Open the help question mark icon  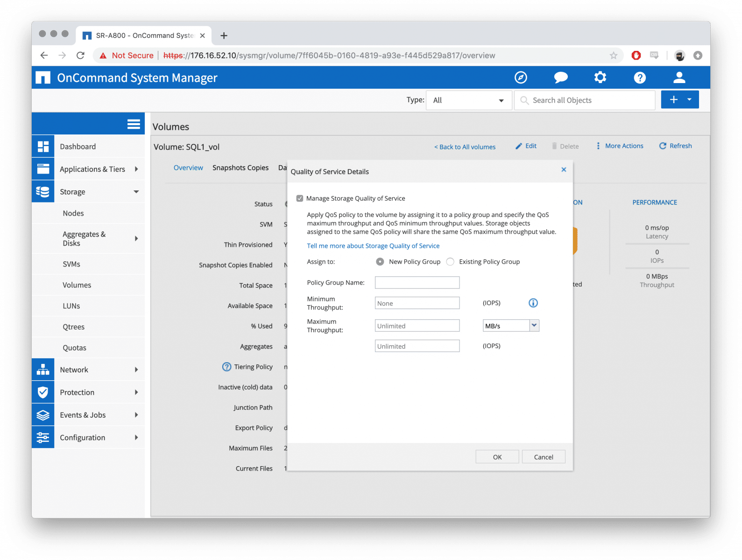tap(640, 77)
